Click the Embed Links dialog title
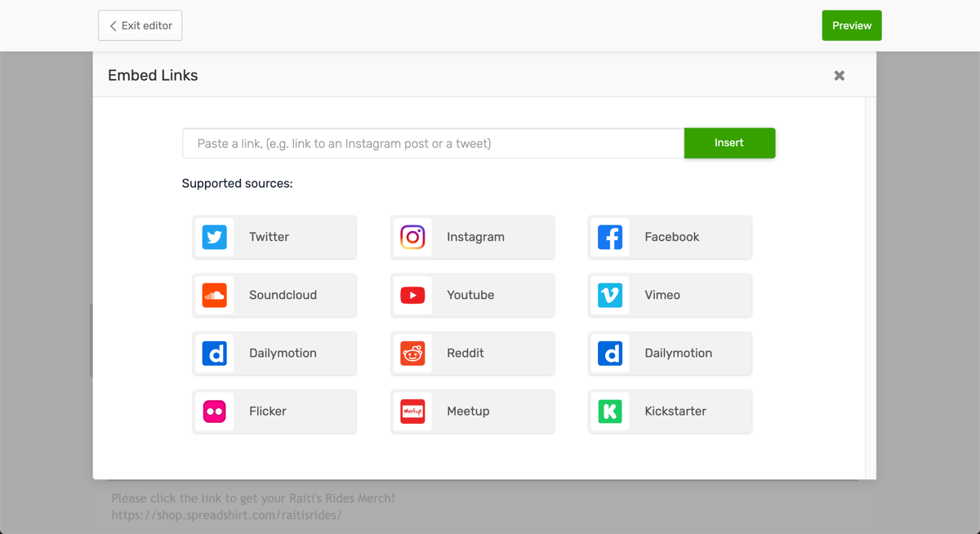The image size is (980, 534). tap(153, 75)
